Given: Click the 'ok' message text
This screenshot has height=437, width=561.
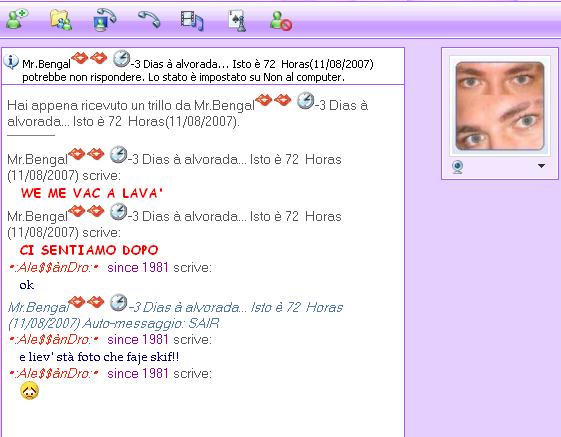Looking at the screenshot, I should tap(27, 285).
